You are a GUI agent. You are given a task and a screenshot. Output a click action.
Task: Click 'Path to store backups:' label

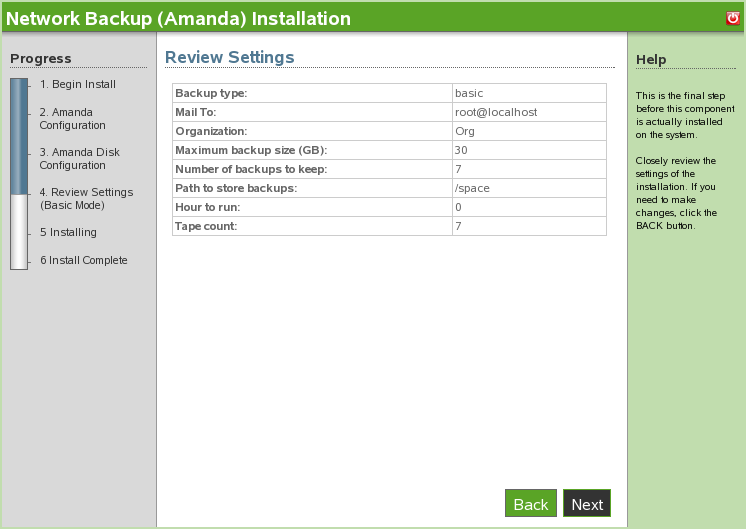point(236,188)
